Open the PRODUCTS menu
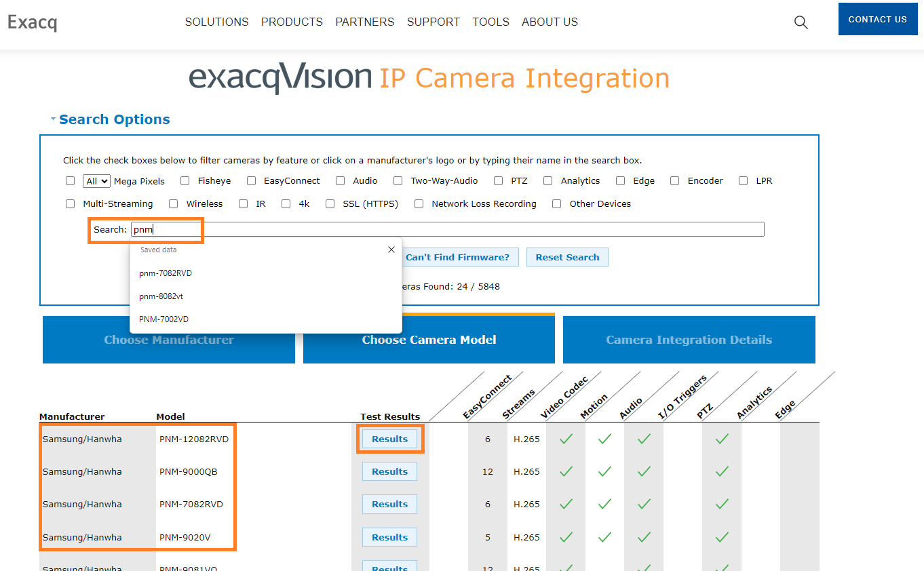The width and height of the screenshot is (924, 571). [292, 22]
